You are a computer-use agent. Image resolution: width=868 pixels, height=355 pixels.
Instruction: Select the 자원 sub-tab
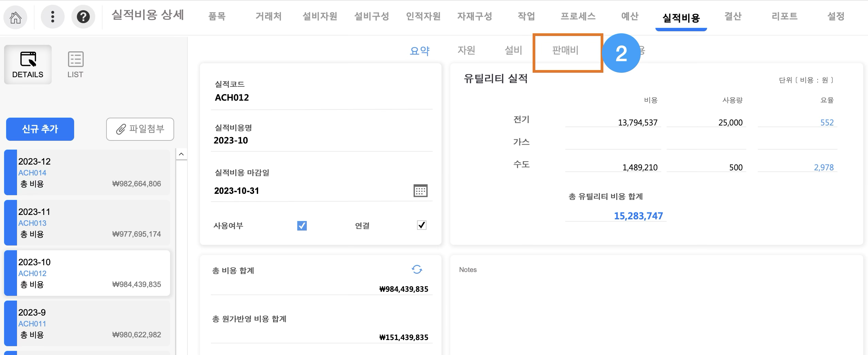click(x=466, y=50)
